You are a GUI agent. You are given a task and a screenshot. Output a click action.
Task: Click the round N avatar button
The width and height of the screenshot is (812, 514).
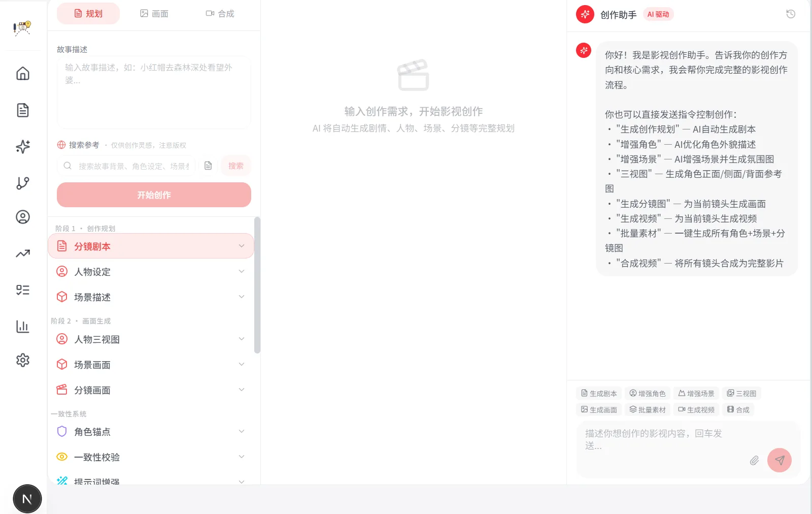pyautogui.click(x=27, y=499)
